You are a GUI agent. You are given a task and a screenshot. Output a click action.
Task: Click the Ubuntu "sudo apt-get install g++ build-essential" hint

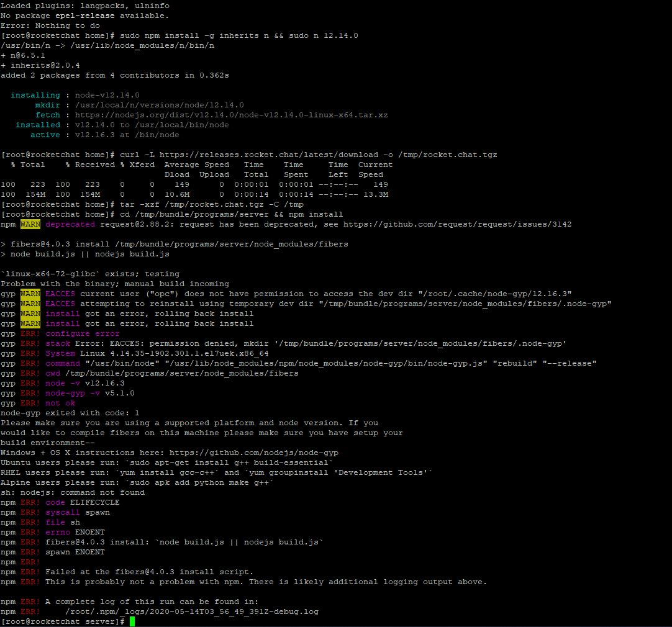(x=166, y=462)
